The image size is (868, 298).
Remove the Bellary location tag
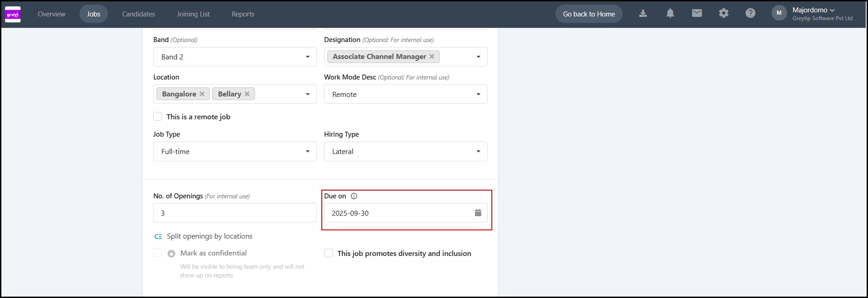point(247,94)
